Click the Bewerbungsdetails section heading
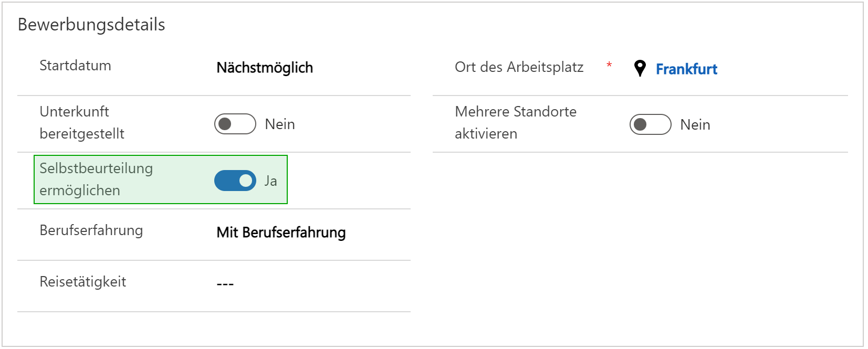The height and width of the screenshot is (349, 868). click(91, 25)
